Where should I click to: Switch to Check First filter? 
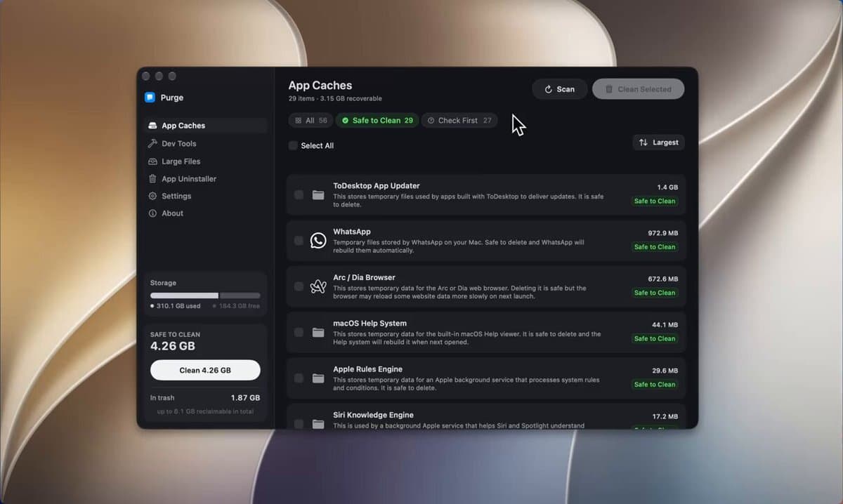[459, 121]
